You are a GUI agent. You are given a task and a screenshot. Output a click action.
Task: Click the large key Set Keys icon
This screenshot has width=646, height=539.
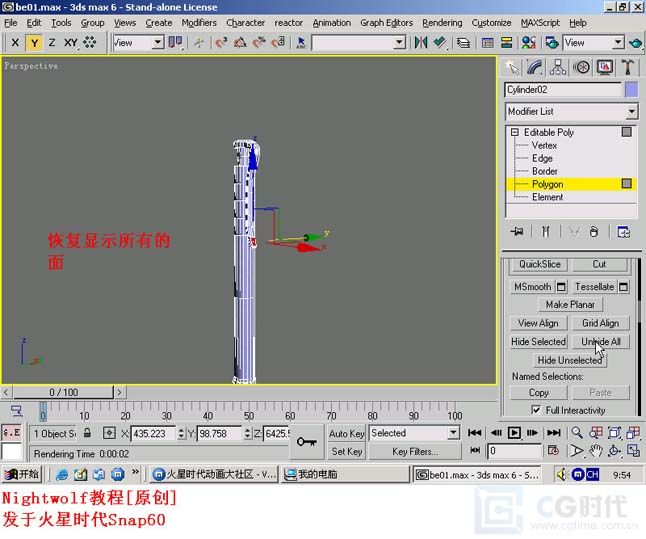coord(306,441)
